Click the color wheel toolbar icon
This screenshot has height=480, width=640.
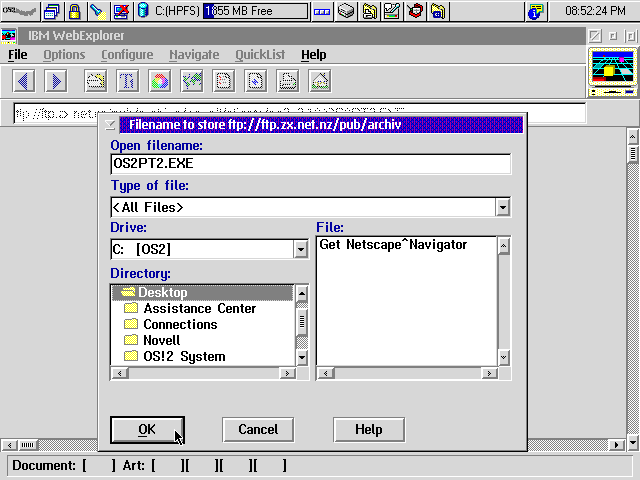[160, 81]
